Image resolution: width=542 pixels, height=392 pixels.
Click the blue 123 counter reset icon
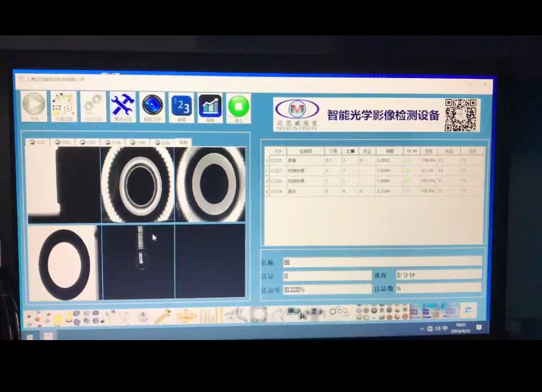tap(182, 108)
